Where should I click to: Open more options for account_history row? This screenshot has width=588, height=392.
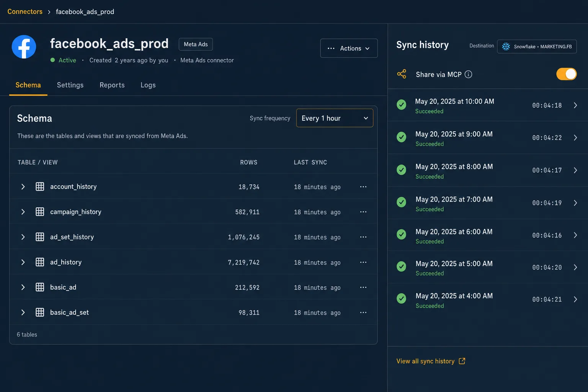click(363, 187)
